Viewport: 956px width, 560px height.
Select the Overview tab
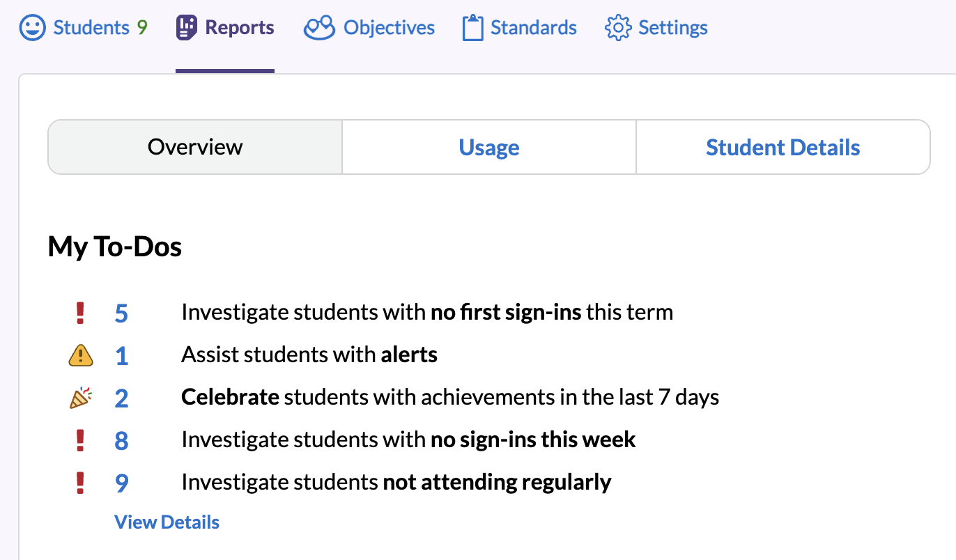pyautogui.click(x=195, y=148)
